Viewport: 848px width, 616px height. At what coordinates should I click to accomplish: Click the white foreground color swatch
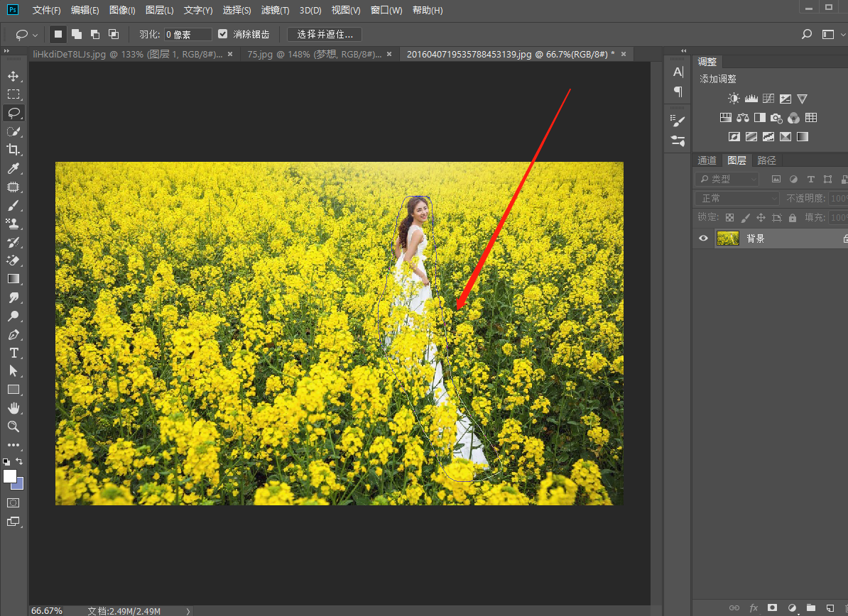point(10,476)
